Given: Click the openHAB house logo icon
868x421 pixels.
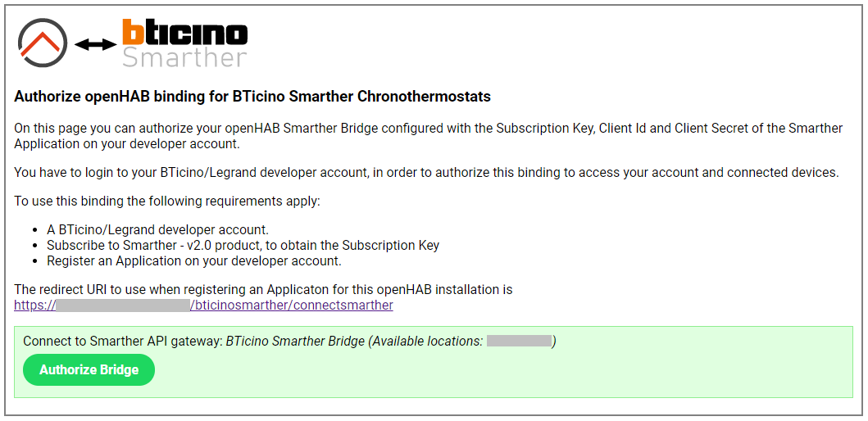Looking at the screenshot, I should click(x=43, y=42).
